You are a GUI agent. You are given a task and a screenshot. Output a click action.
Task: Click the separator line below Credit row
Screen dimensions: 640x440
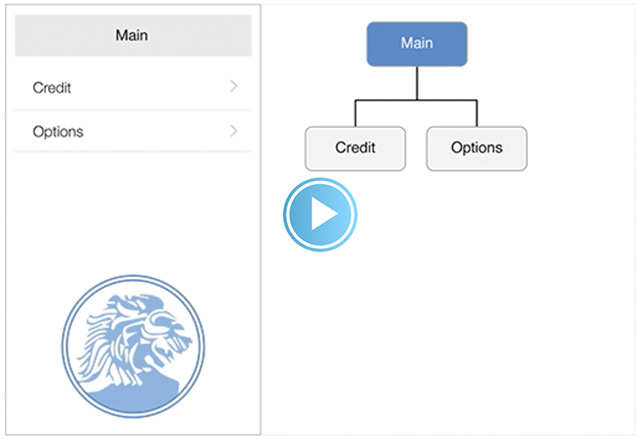tap(133, 110)
